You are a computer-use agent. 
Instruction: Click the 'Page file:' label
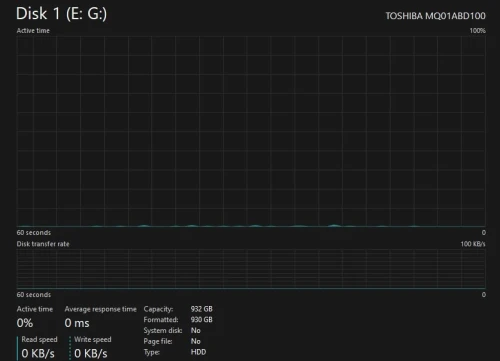pyautogui.click(x=158, y=341)
